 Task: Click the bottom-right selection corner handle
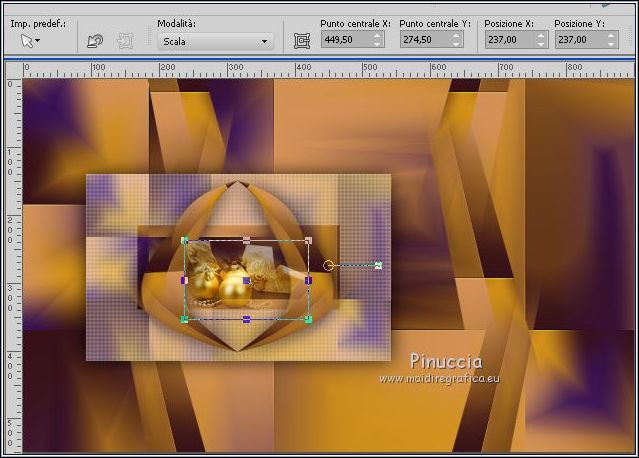[308, 319]
